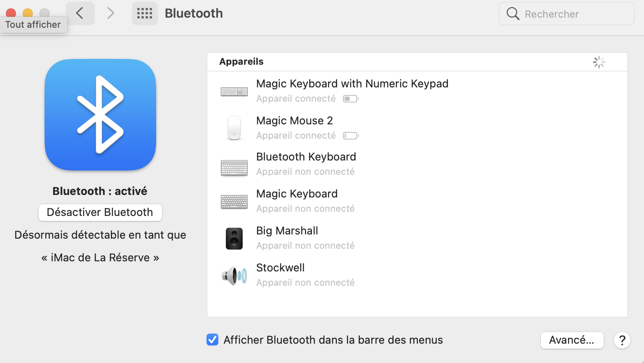Open the show-all preferences grid icon
The height and width of the screenshot is (363, 644).
145,13
